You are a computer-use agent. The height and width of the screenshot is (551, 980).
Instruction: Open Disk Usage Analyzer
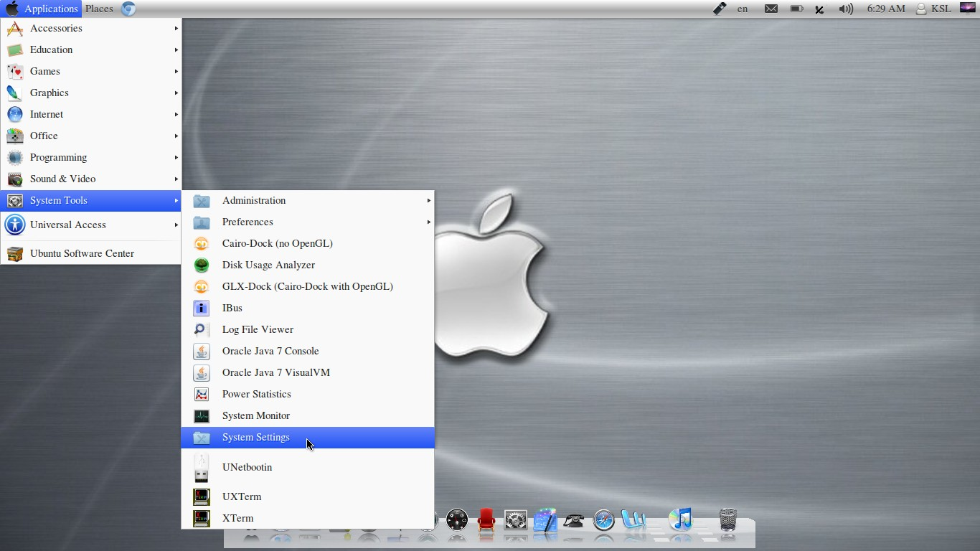pos(308,265)
